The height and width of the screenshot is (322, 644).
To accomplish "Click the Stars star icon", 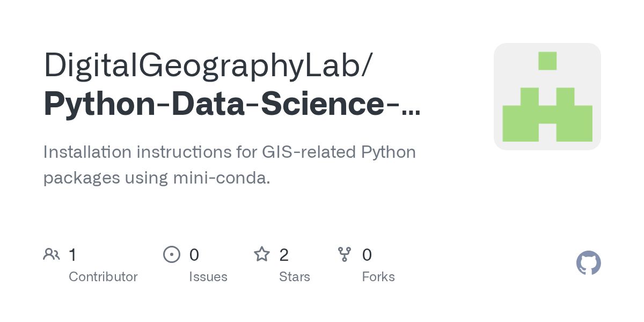I will click(261, 254).
